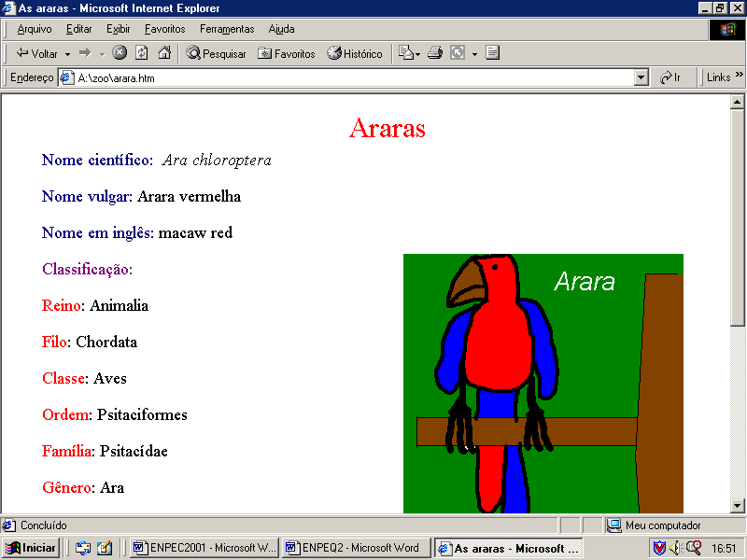Click the magnifier tray icon
This screenshot has width=747, height=560.
(x=693, y=548)
